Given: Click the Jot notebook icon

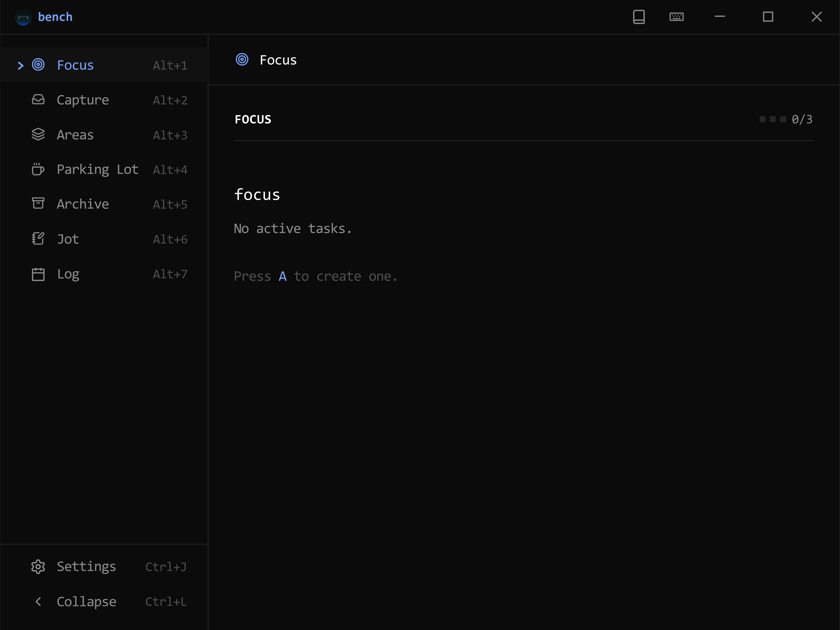Looking at the screenshot, I should pos(38,239).
